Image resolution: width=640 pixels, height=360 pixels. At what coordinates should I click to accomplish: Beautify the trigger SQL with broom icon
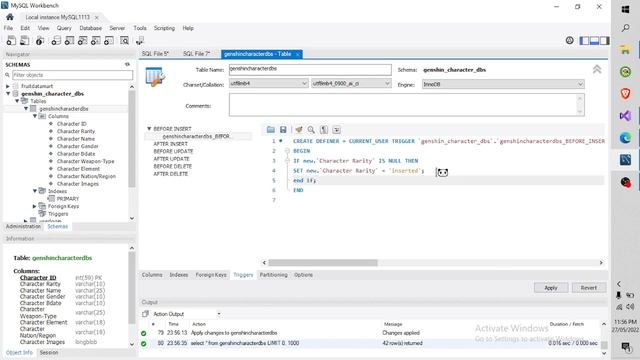click(x=299, y=129)
